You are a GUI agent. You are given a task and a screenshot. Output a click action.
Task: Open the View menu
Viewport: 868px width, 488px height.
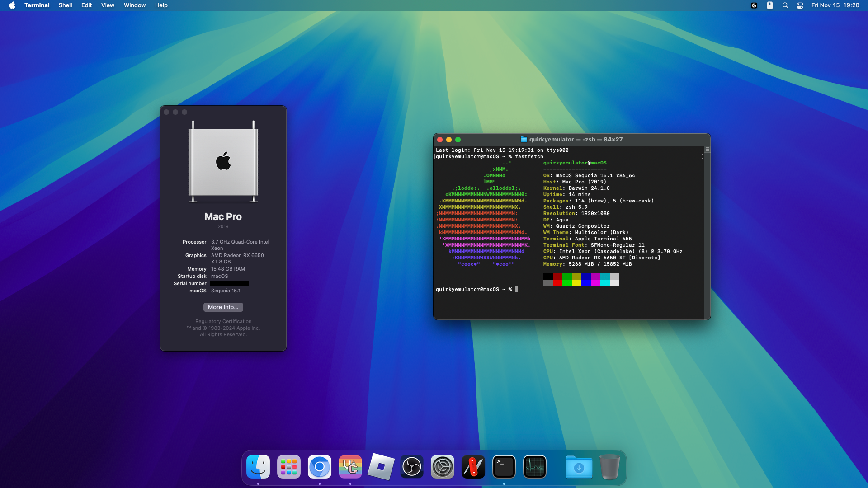(108, 5)
